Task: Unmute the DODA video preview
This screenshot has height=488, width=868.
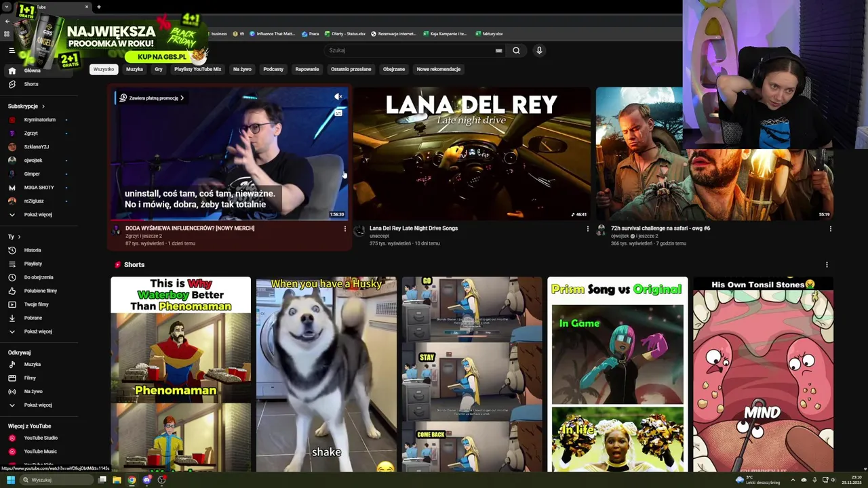Action: point(338,97)
